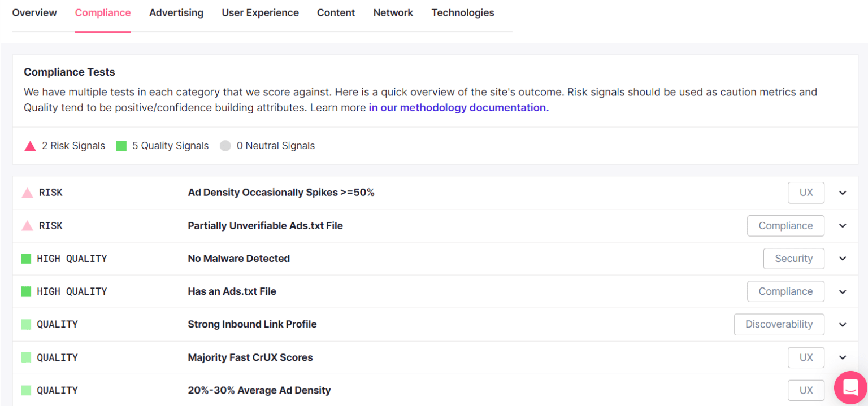The height and width of the screenshot is (406, 868).
Task: Click the Discoverability tag button
Action: click(779, 324)
